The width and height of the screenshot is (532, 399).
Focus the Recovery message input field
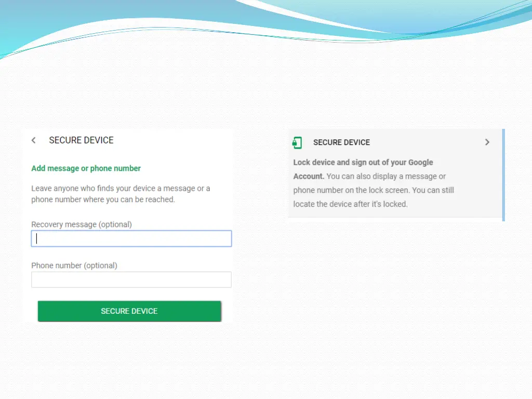(131, 239)
